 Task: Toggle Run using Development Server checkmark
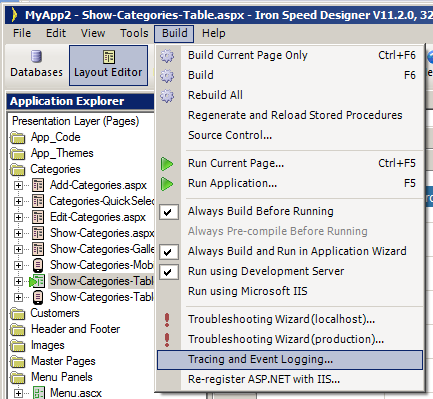[168, 272]
